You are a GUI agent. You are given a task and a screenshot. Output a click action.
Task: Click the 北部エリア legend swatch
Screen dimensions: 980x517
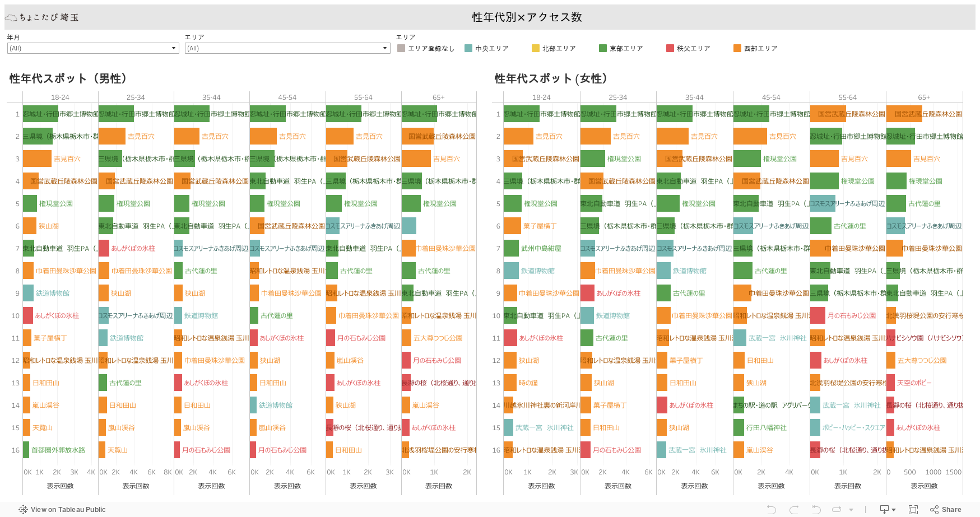pyautogui.click(x=536, y=48)
